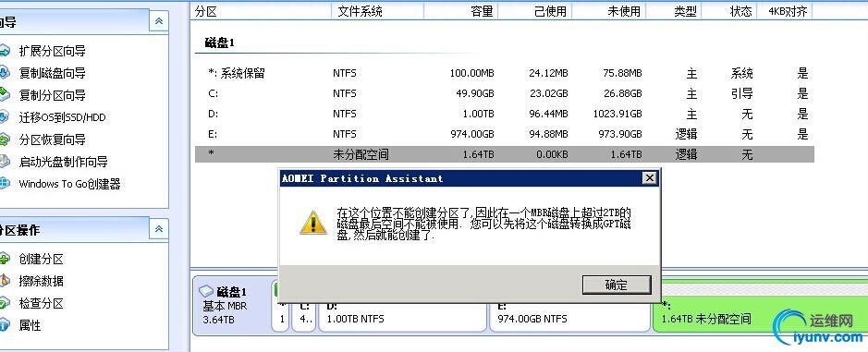
Task: Click the 检查分区 icon
Action: [x=5, y=303]
